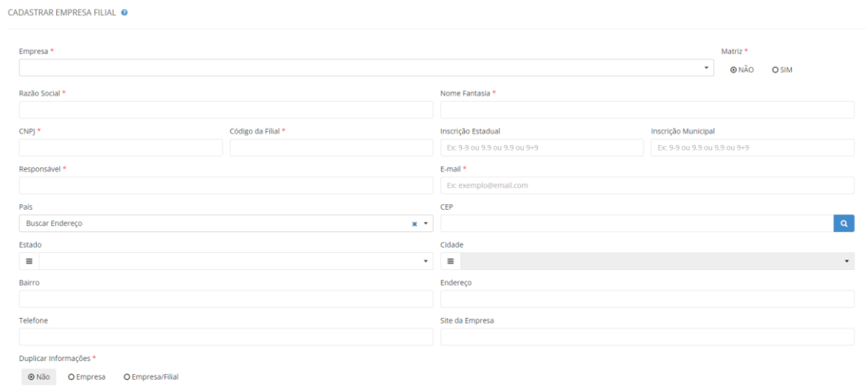868x390 pixels.
Task: Choose Empresa under Duplicar Informações
Action: (71, 376)
